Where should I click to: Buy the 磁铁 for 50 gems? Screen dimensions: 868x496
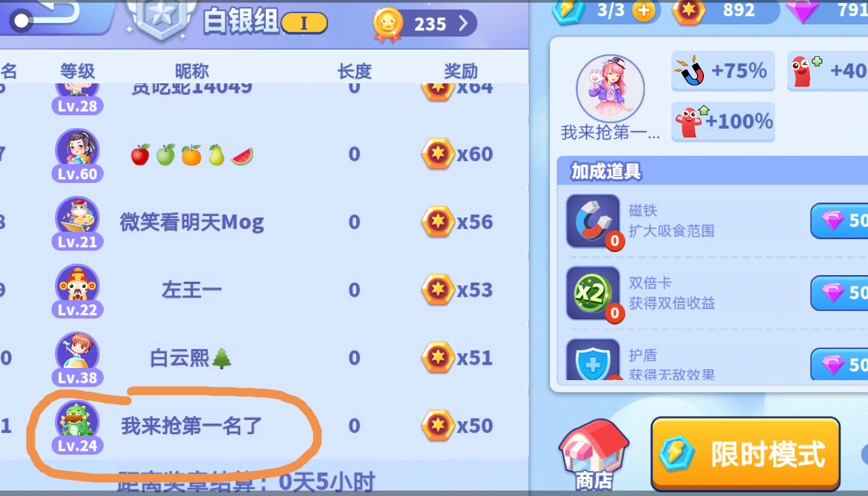point(840,221)
